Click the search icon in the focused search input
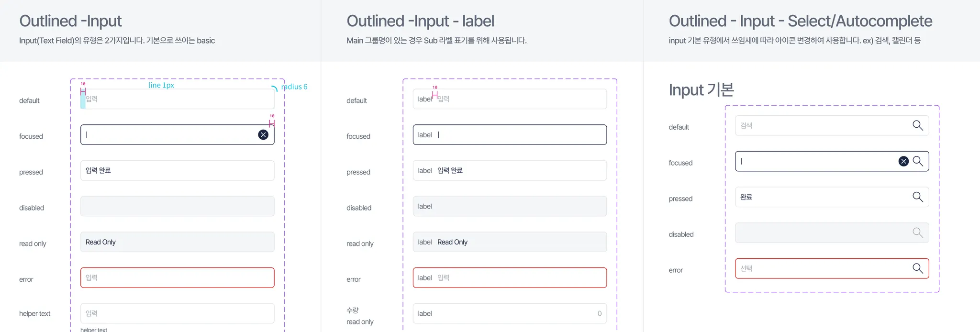 coord(917,161)
